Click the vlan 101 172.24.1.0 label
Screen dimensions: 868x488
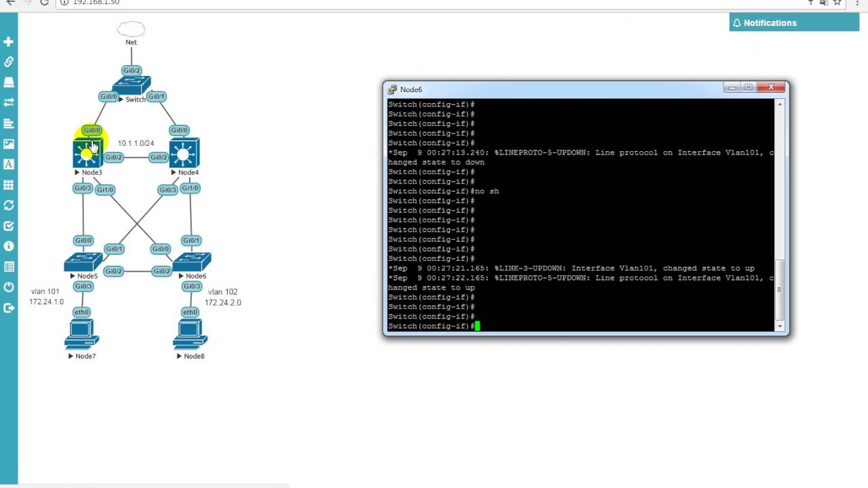[46, 297]
